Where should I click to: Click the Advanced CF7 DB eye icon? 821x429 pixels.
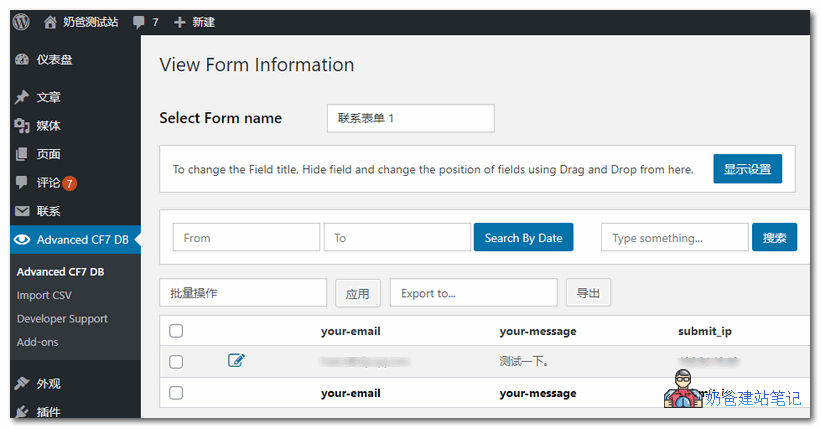22,240
